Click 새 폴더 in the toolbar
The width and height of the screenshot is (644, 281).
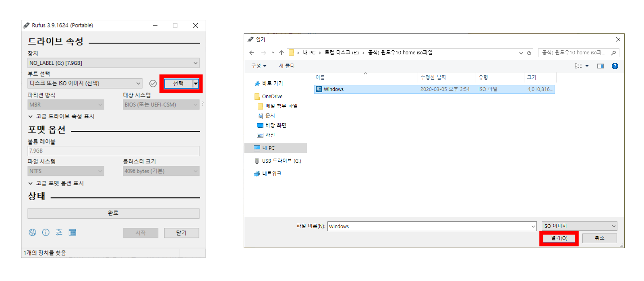pos(287,66)
